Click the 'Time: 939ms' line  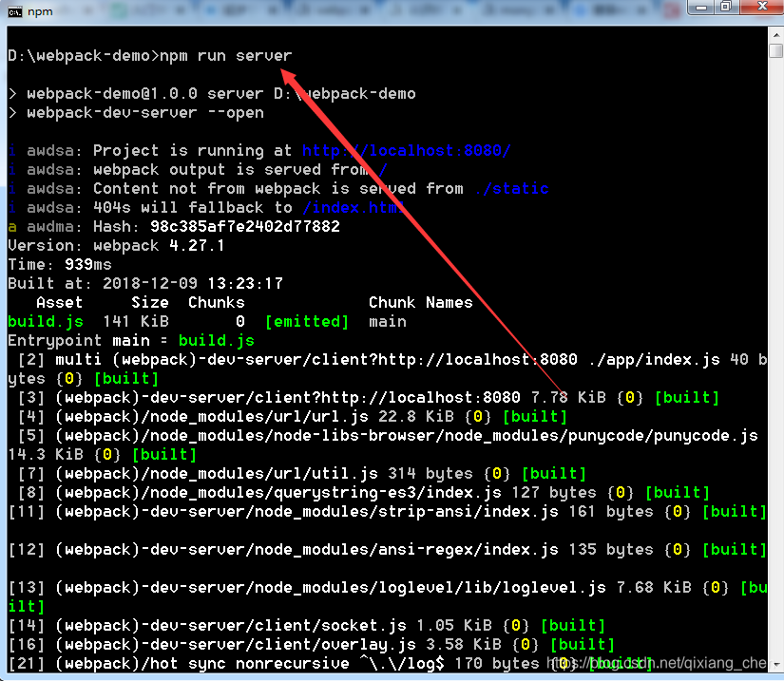pos(60,264)
